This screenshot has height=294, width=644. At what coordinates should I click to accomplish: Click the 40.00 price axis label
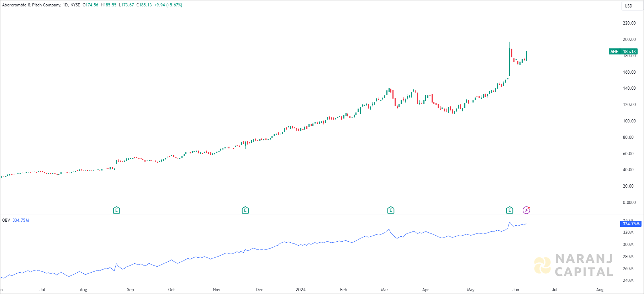pos(628,170)
